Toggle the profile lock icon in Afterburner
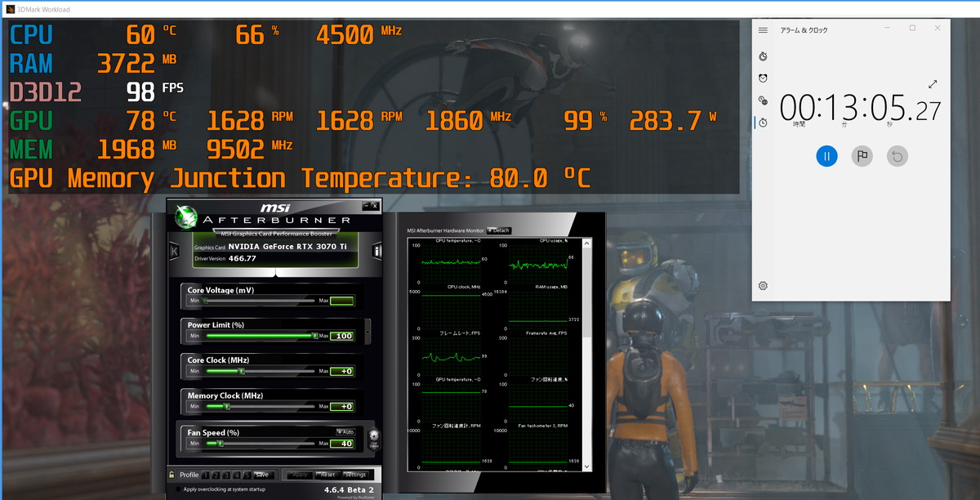This screenshot has height=500, width=980. pos(171,475)
